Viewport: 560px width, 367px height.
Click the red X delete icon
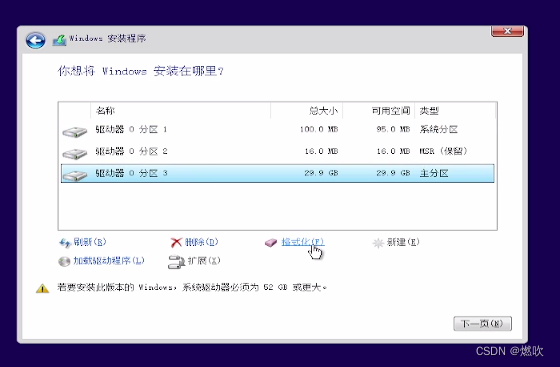(176, 243)
